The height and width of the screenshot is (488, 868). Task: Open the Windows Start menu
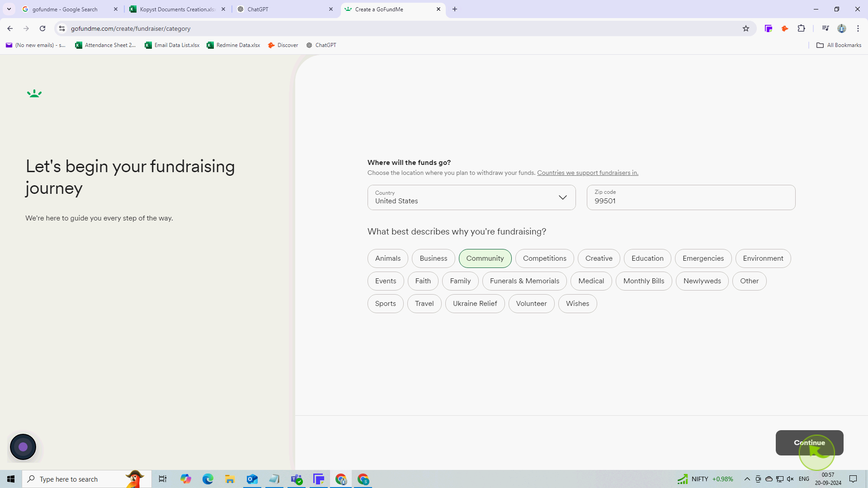11,479
